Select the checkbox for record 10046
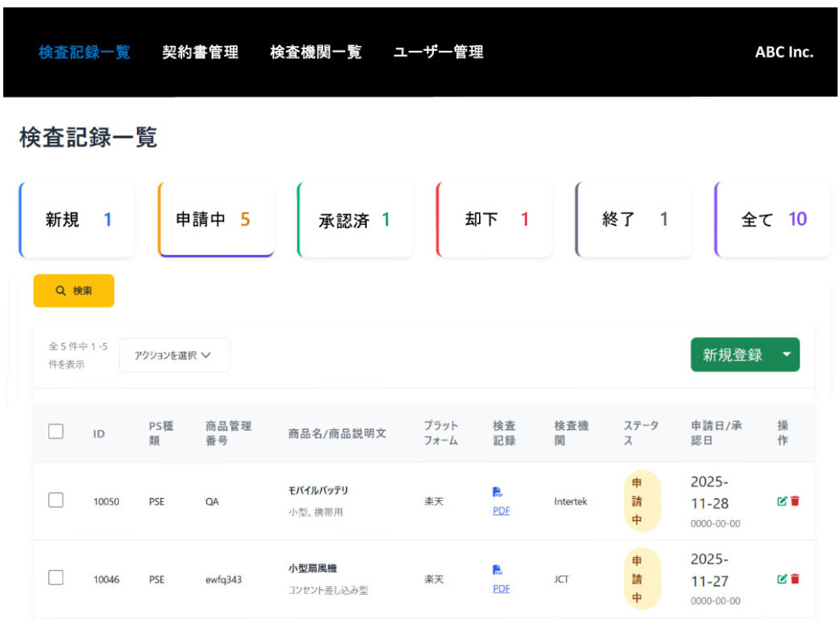This screenshot has height=630, width=840. click(x=56, y=578)
